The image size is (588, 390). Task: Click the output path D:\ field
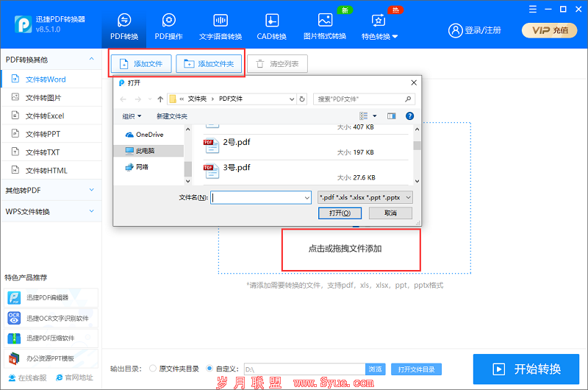304,369
